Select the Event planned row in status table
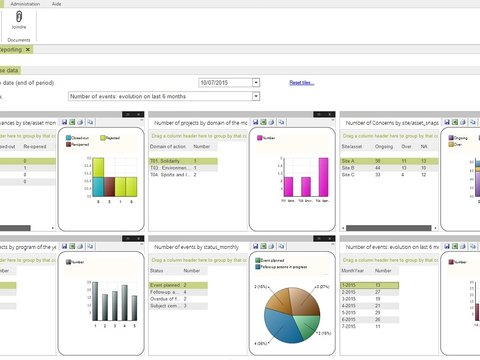This screenshot has width=480, height=360. coord(178,285)
